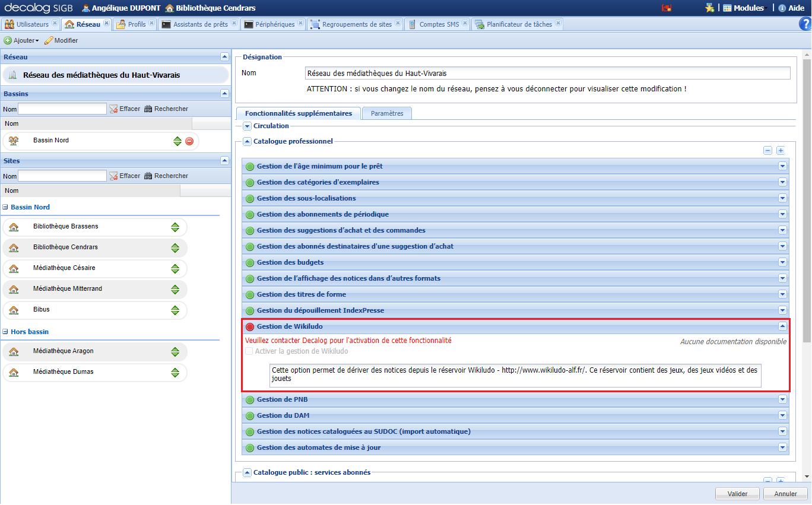812x505 pixels.
Task: Click the collapse-all minus icon in Catalogue professionnel
Action: click(767, 151)
